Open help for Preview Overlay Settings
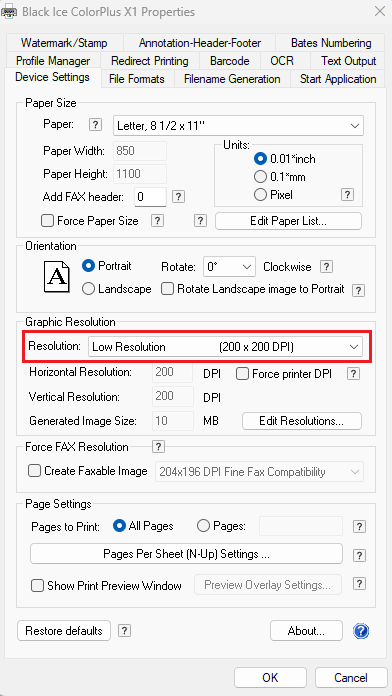The height and width of the screenshot is (696, 392). click(x=359, y=584)
